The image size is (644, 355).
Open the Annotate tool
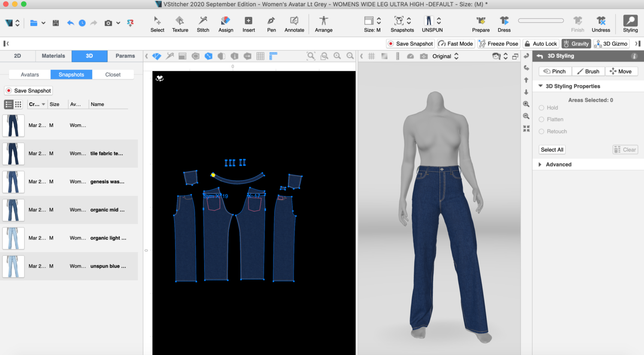294,24
